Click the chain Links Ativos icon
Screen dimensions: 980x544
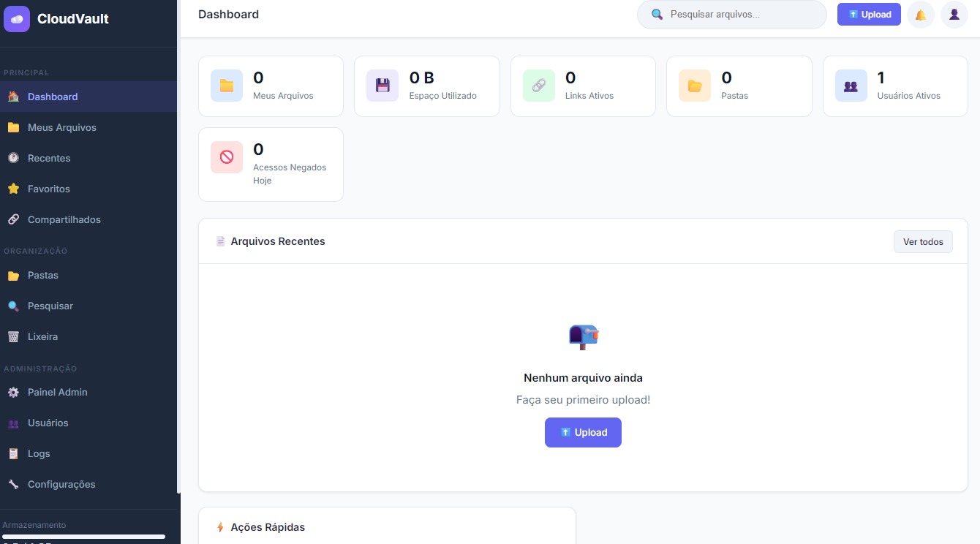(x=538, y=86)
